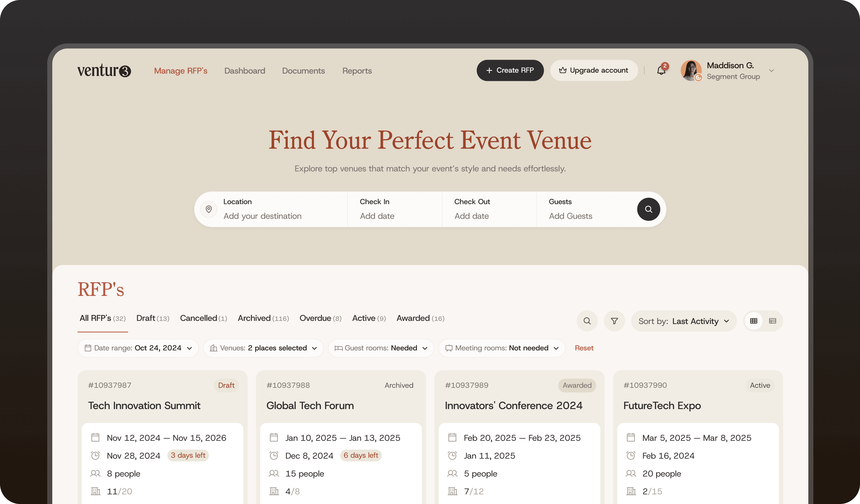
Task: Click Maddison G. profile avatar
Action: tap(691, 70)
